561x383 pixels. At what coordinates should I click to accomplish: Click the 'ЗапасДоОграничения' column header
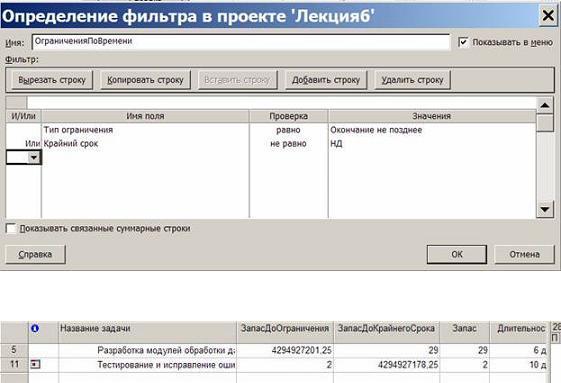(285, 332)
